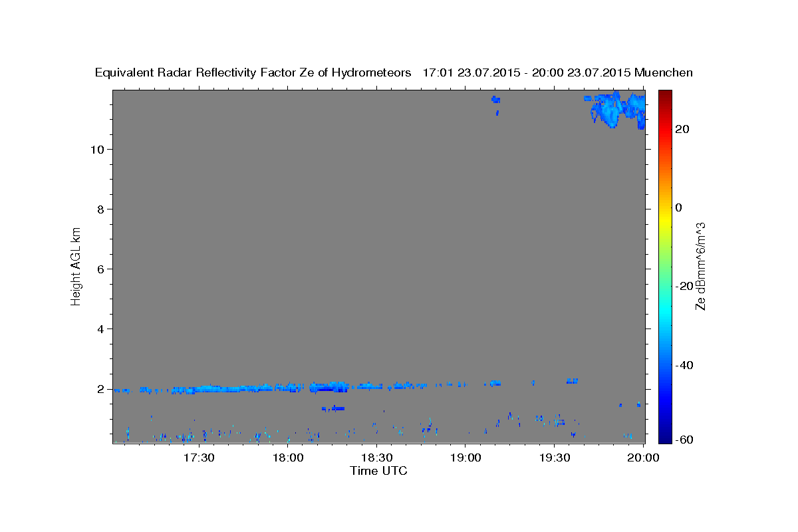The image size is (798, 532).
Task: Click the 19:00 time tick label
Action: point(465,458)
